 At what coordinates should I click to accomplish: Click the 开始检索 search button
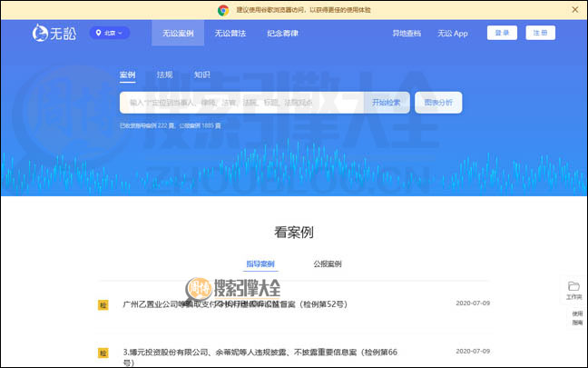(391, 103)
